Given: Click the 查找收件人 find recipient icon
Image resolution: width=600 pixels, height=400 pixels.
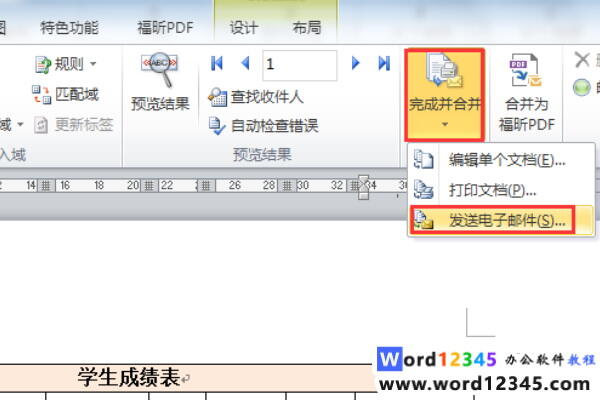Looking at the screenshot, I should 218,97.
